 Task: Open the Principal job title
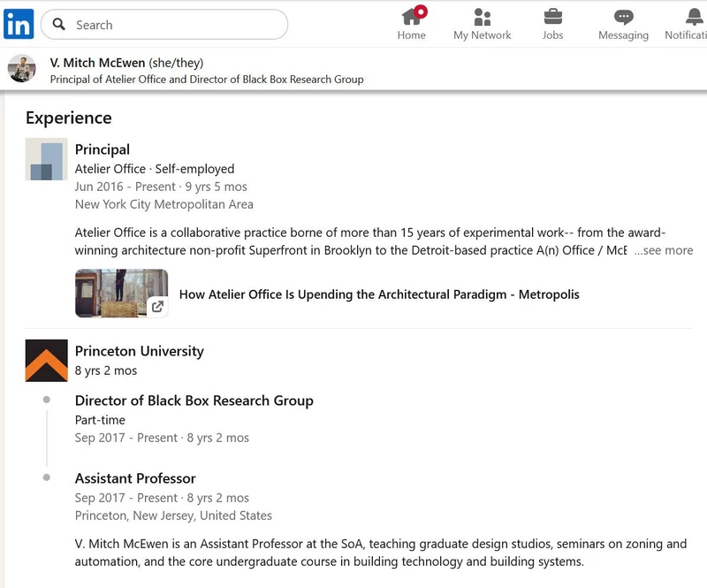[x=103, y=149]
